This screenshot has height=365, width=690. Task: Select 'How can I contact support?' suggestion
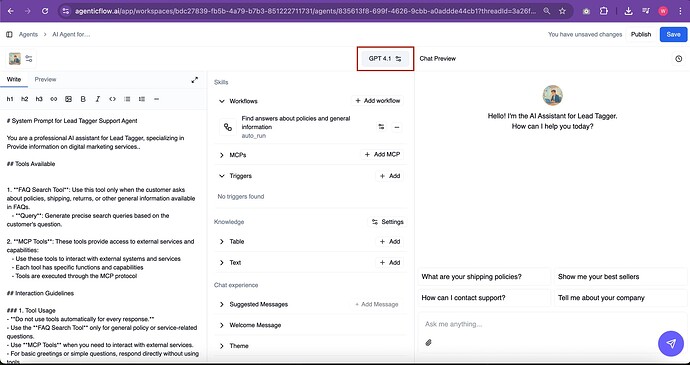tap(484, 298)
